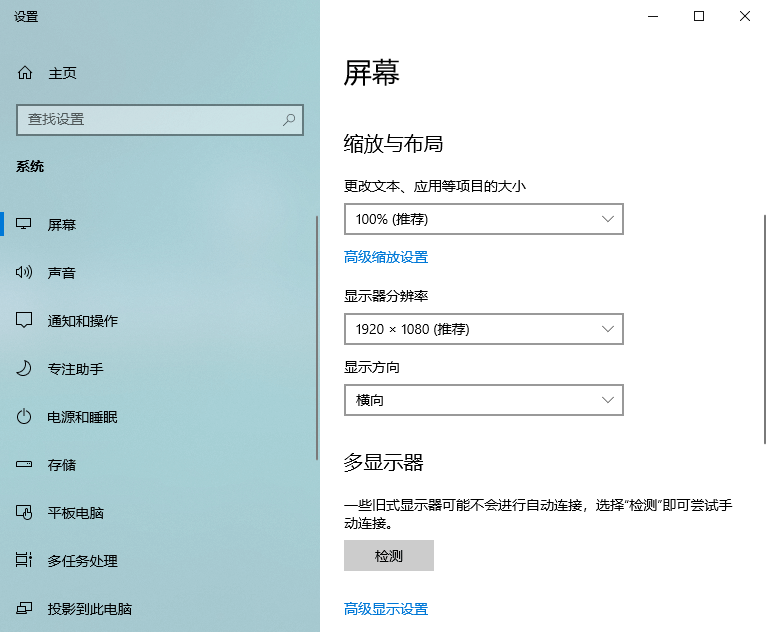Open 声音 sound settings via speaker icon

[x=25, y=273]
